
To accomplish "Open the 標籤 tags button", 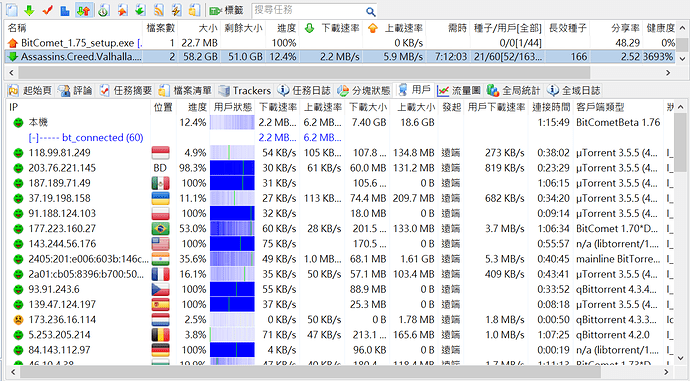I will pos(227,10).
